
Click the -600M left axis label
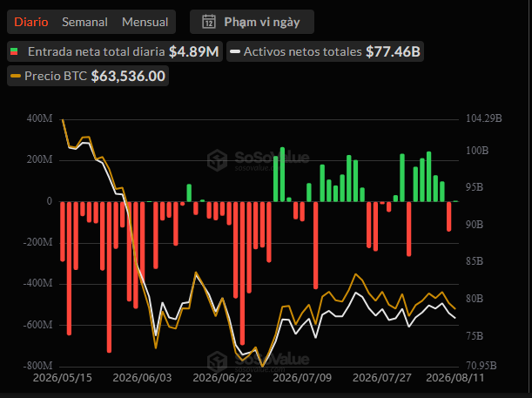click(38, 325)
